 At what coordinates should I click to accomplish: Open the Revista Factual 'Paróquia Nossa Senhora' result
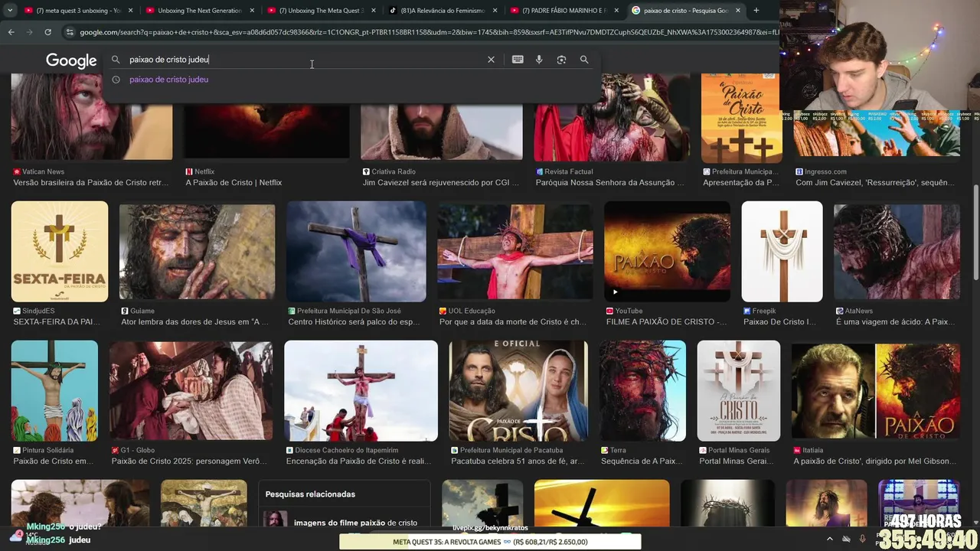(610, 183)
